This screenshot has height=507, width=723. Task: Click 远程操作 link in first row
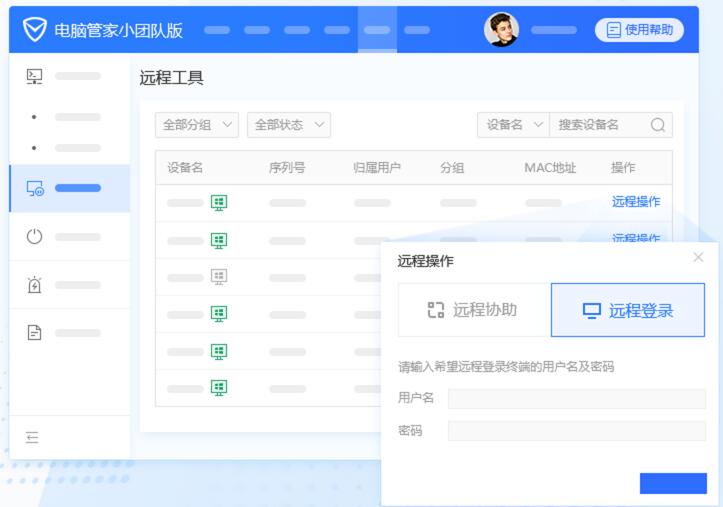point(636,202)
